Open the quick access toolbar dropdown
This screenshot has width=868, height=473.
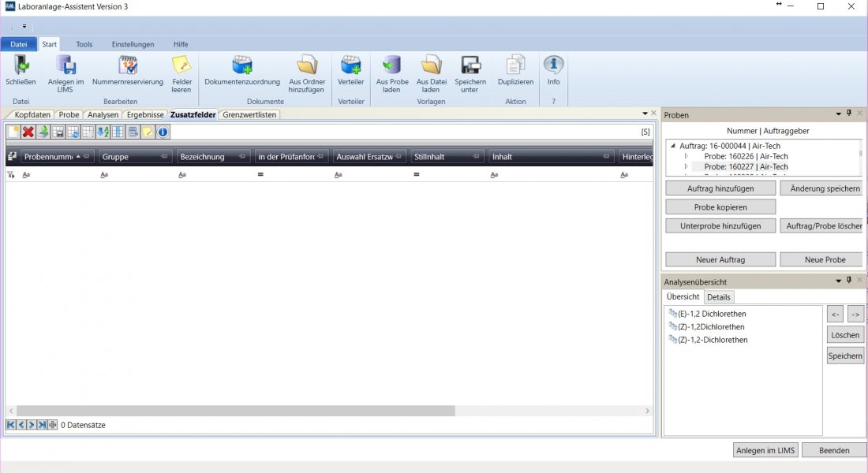pos(24,26)
